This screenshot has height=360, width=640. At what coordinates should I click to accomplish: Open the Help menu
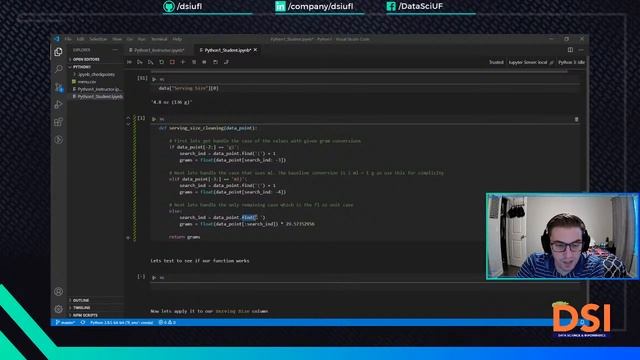[177, 39]
